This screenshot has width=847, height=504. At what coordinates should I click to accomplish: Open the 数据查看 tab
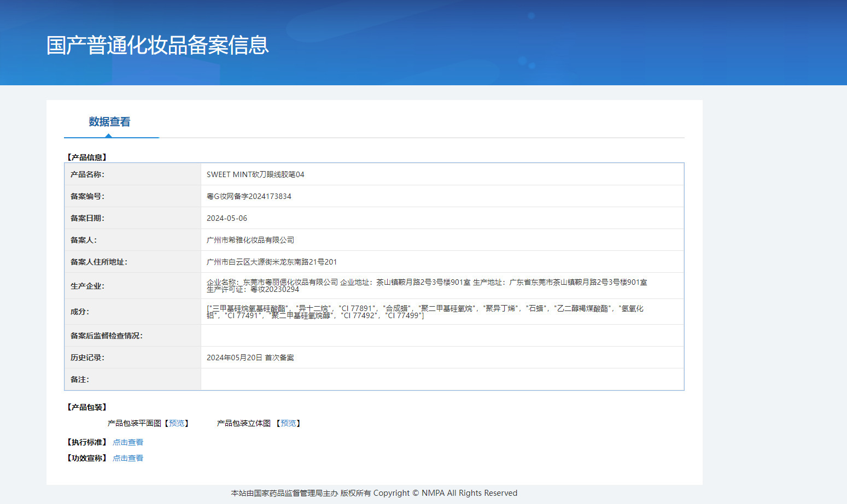[x=110, y=122]
